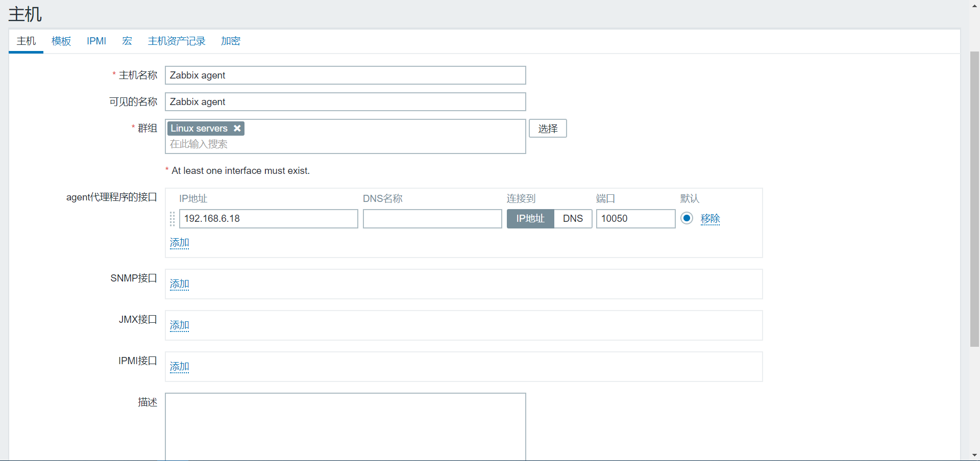Click 移除 to remove the agent interface
Viewport: 980px width, 461px height.
pyautogui.click(x=710, y=219)
